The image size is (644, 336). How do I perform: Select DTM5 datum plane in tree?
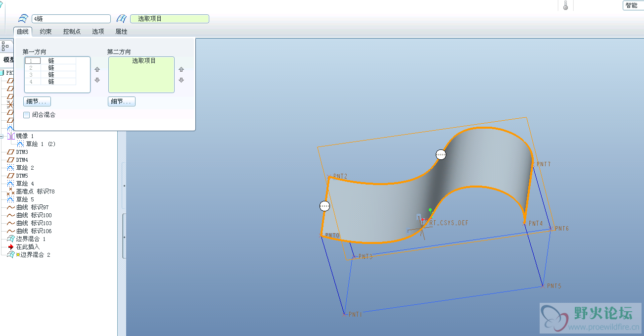(22, 176)
